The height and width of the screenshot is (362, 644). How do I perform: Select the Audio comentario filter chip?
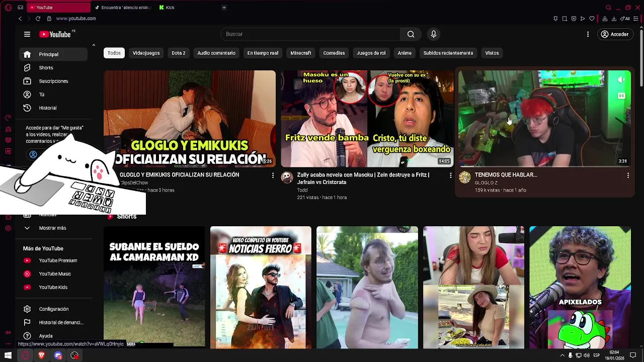coord(216,53)
